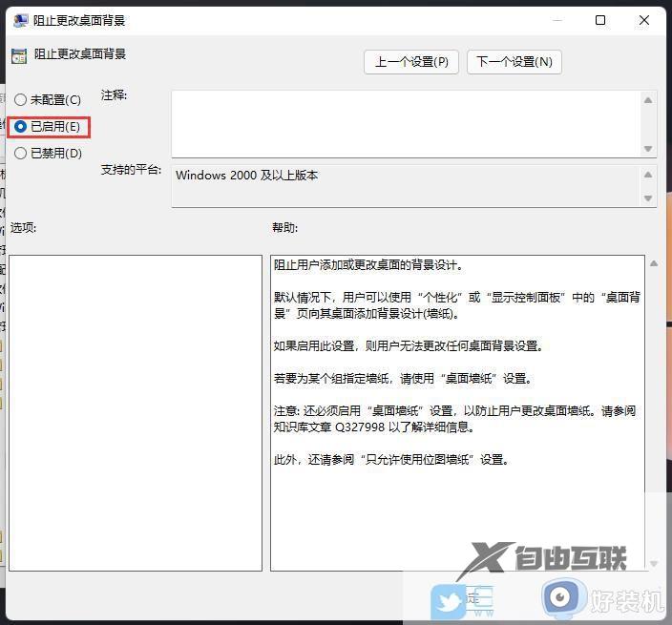Close the 阻止更改桌面背景 dialog
This screenshot has height=625, width=672.
coord(644,20)
